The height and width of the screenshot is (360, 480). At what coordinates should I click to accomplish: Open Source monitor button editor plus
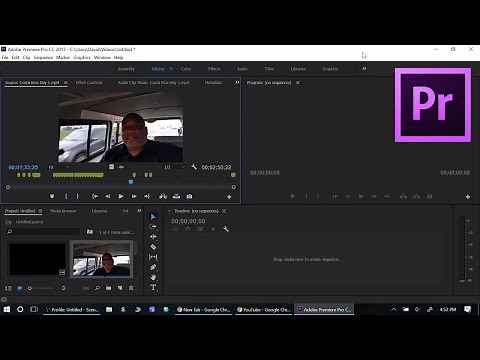(229, 197)
